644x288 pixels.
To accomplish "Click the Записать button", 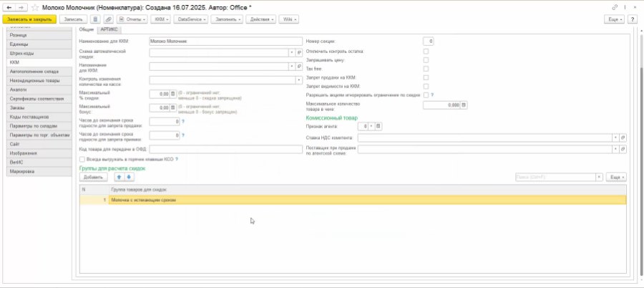I will (74, 19).
